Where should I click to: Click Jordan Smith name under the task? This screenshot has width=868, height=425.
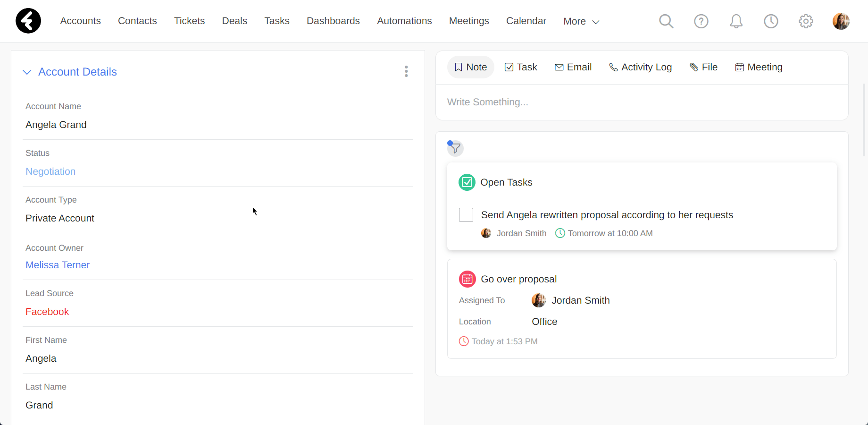[x=521, y=233]
